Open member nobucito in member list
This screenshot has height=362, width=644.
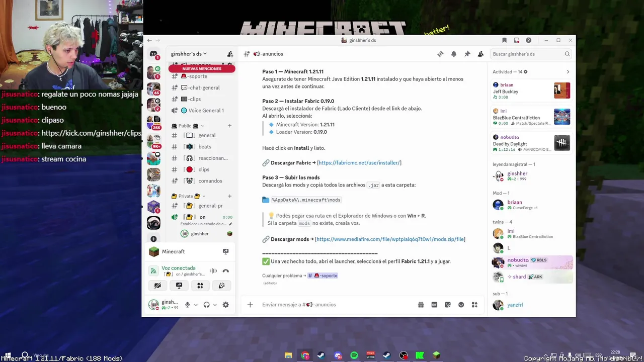click(x=533, y=263)
